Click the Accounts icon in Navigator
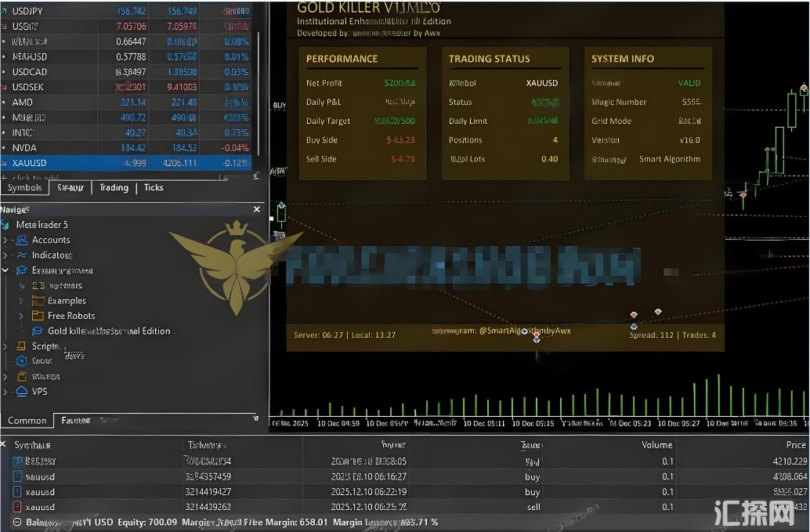Viewport: 810px width, 532px height. [21, 241]
